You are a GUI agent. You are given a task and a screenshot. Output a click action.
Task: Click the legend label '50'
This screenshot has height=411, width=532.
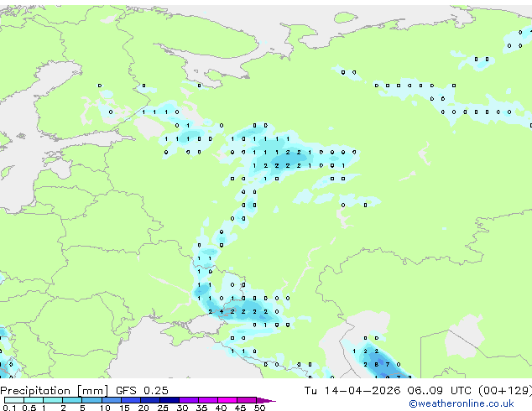point(259,408)
